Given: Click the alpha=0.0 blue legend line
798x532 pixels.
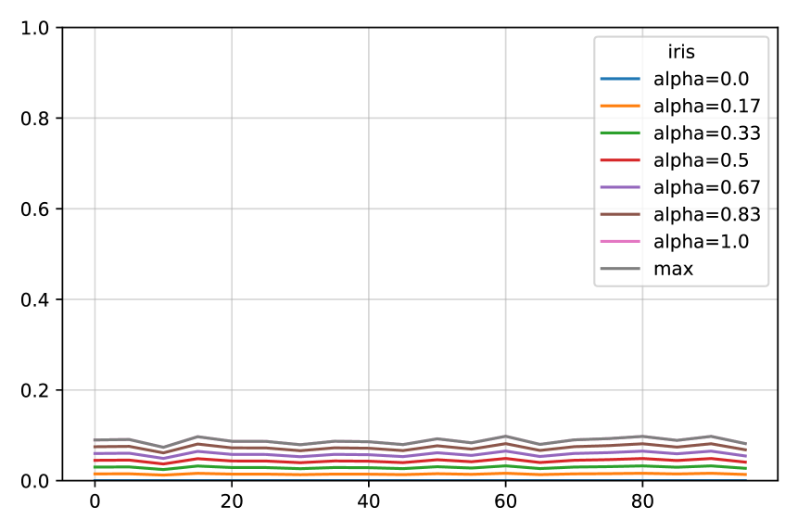Looking at the screenshot, I should 620,79.
